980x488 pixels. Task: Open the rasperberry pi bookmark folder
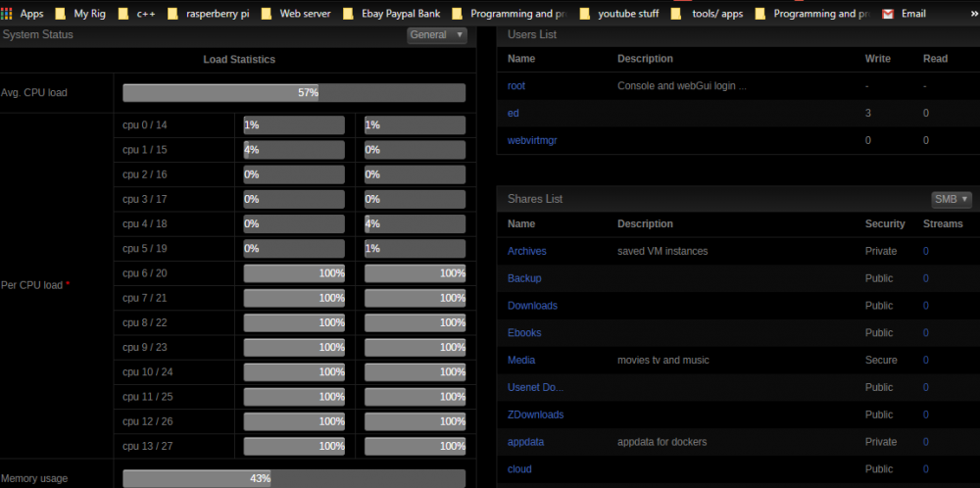209,14
